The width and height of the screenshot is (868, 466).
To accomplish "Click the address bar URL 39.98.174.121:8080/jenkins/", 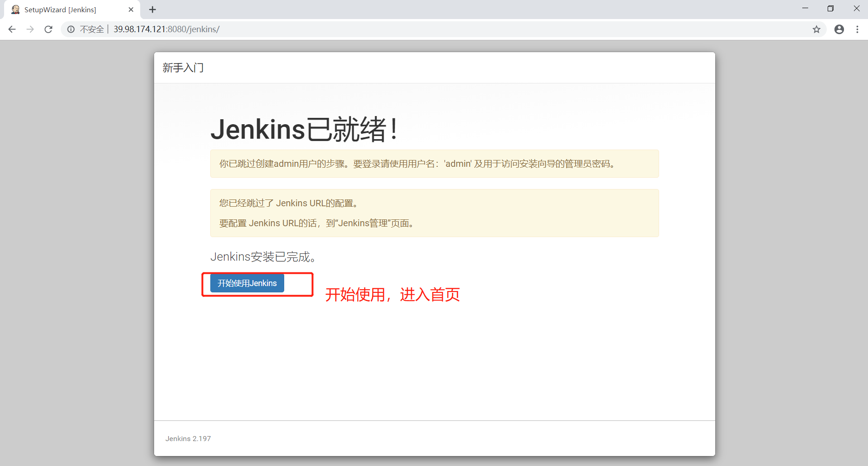I will pos(166,29).
